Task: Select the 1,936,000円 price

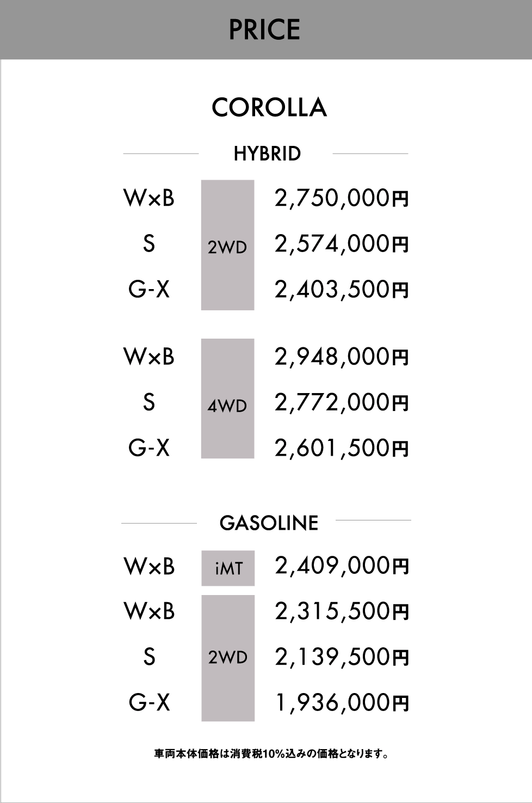Action: 342,703
